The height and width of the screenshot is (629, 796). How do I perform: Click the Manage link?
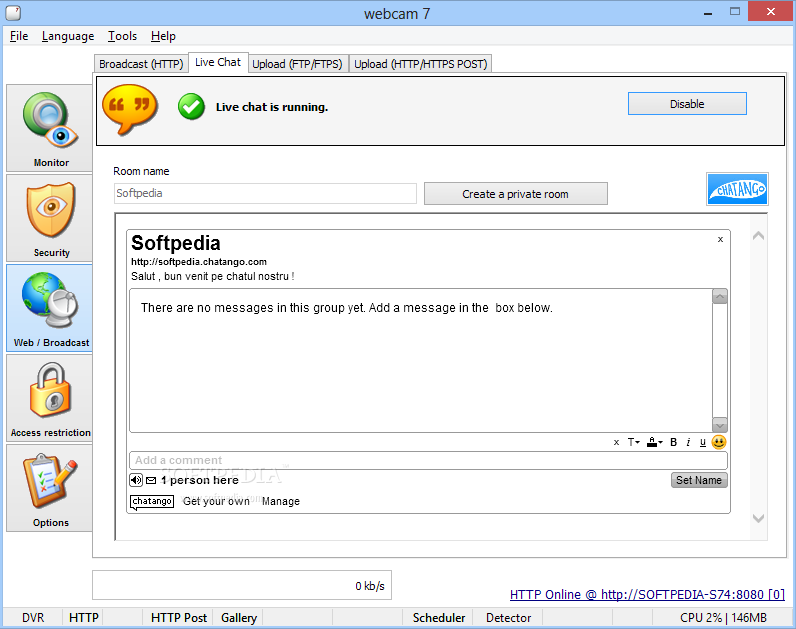tap(281, 502)
